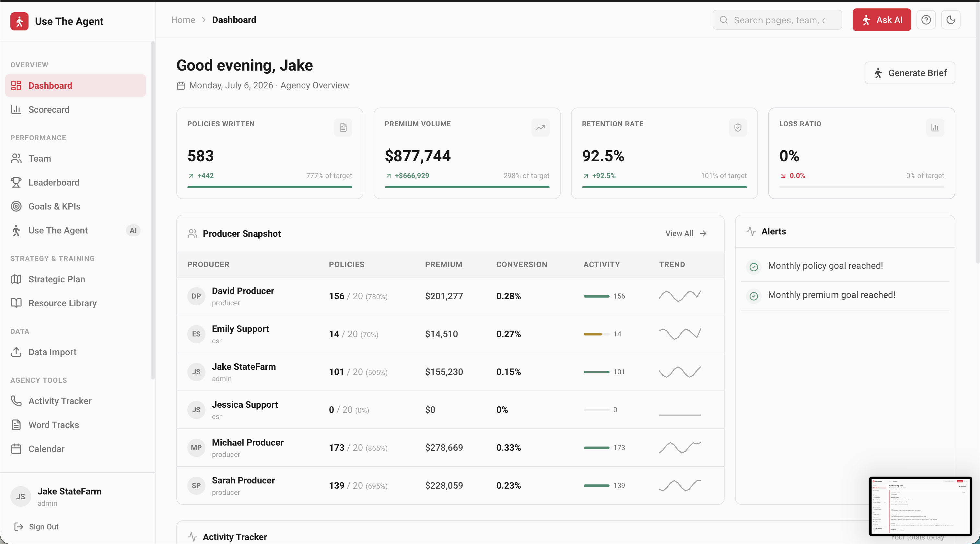Viewport: 980px width, 544px height.
Task: Click in the search pages input field
Action: 777,20
